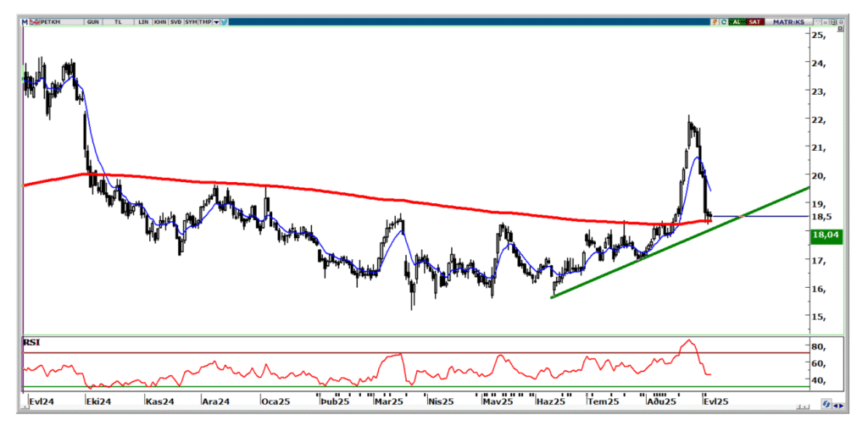This screenshot has width=868, height=426.
Task: Click the Matriks M logo icon
Action: point(25,22)
